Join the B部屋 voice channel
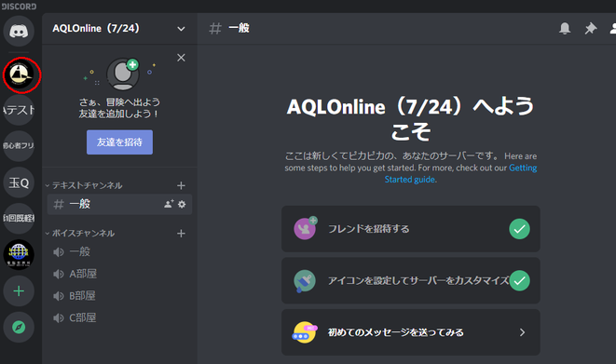The width and height of the screenshot is (616, 364). 119,295
